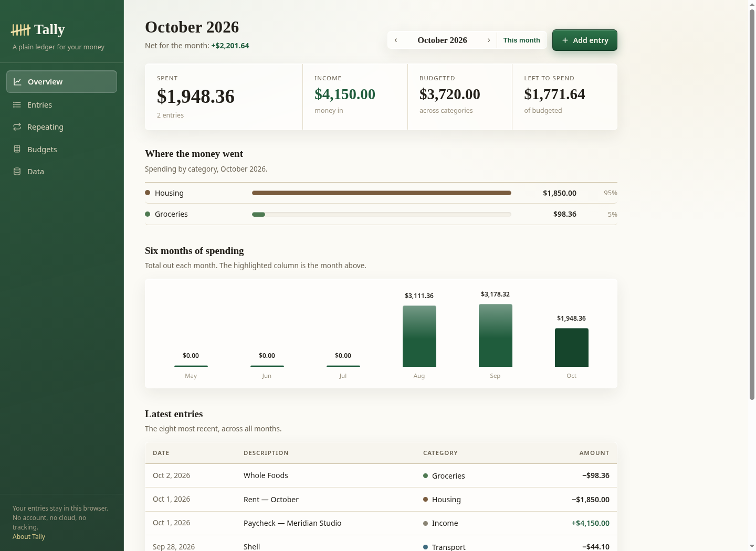Click the $3,178.32 label above Sep bar
756x551 pixels.
[496, 294]
